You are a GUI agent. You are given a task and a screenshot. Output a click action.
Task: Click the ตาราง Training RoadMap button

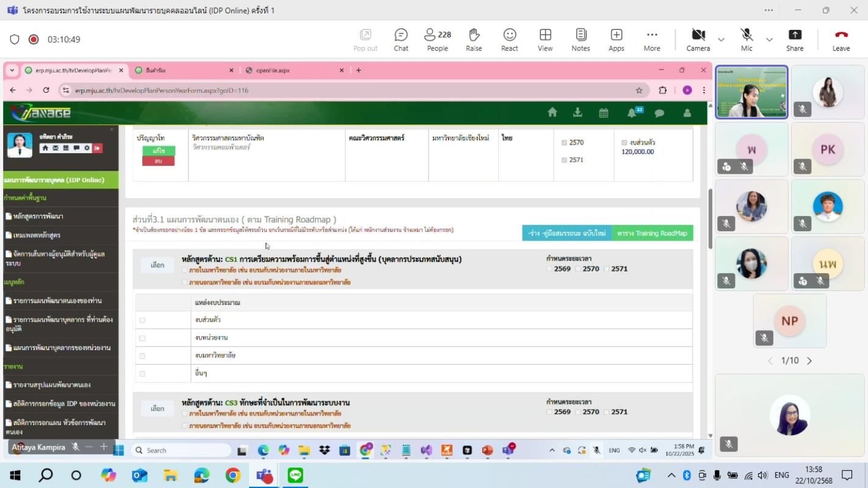652,234
